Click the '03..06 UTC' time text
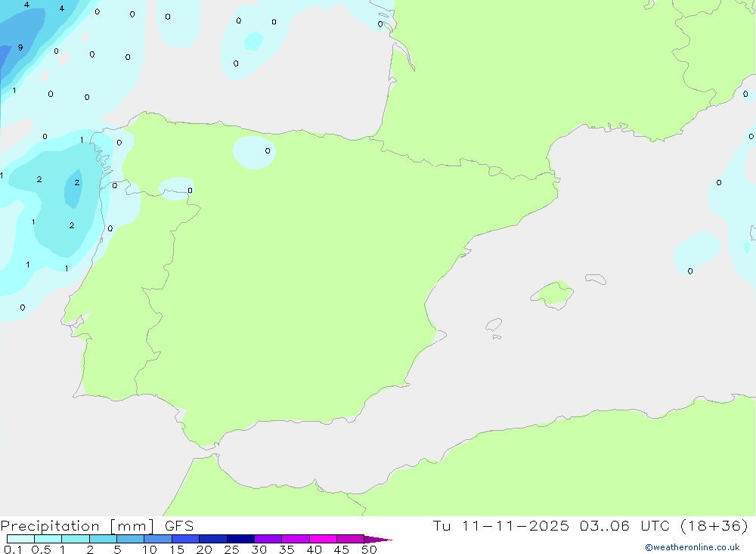Screen dimensions: 756x554 [x=625, y=526]
